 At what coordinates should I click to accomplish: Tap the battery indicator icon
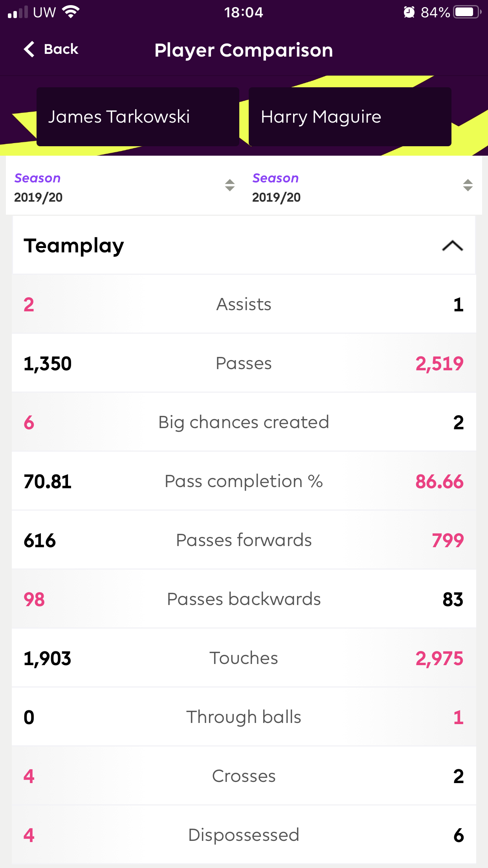[x=467, y=13]
